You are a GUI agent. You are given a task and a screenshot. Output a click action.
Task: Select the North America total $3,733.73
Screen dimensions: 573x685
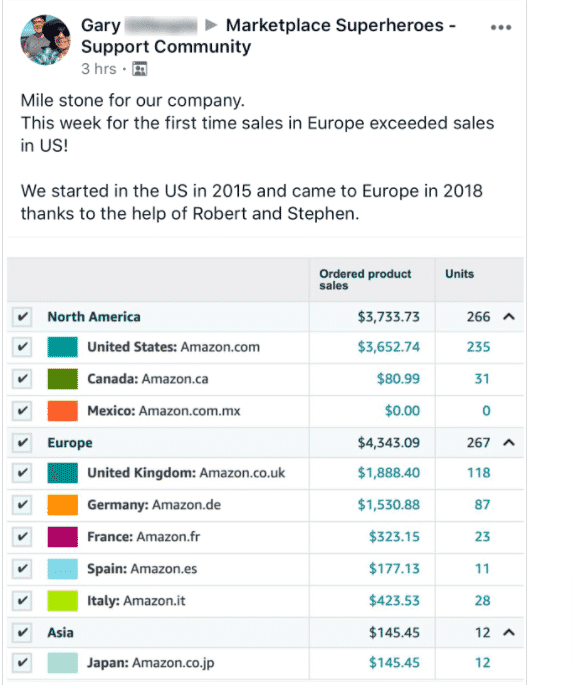[x=389, y=317]
